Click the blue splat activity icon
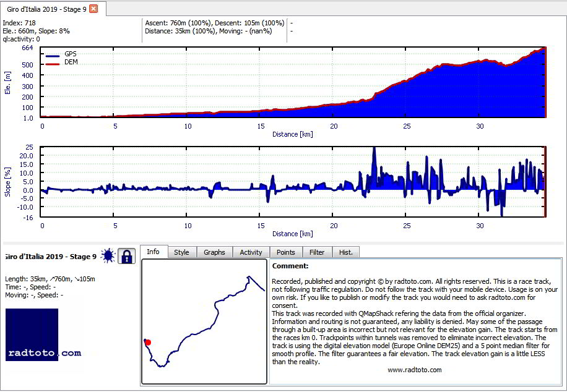The width and height of the screenshot is (567, 392). point(108,256)
